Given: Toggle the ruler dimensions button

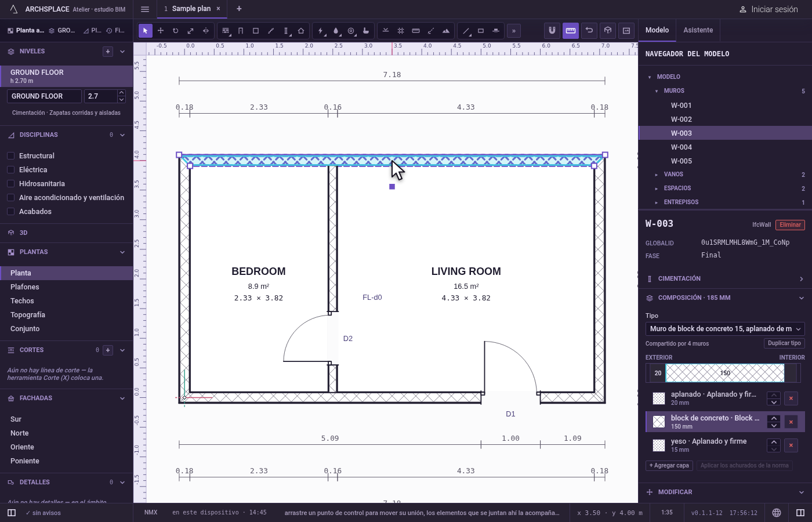Looking at the screenshot, I should [571, 30].
